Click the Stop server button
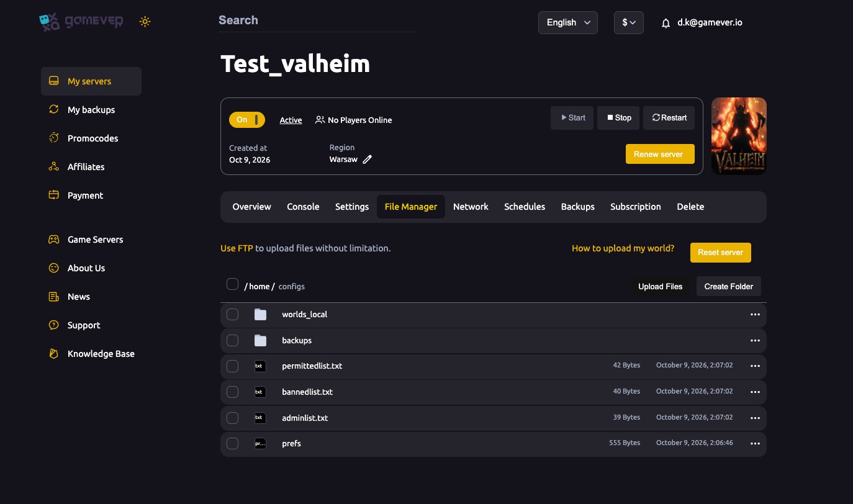 coord(618,118)
